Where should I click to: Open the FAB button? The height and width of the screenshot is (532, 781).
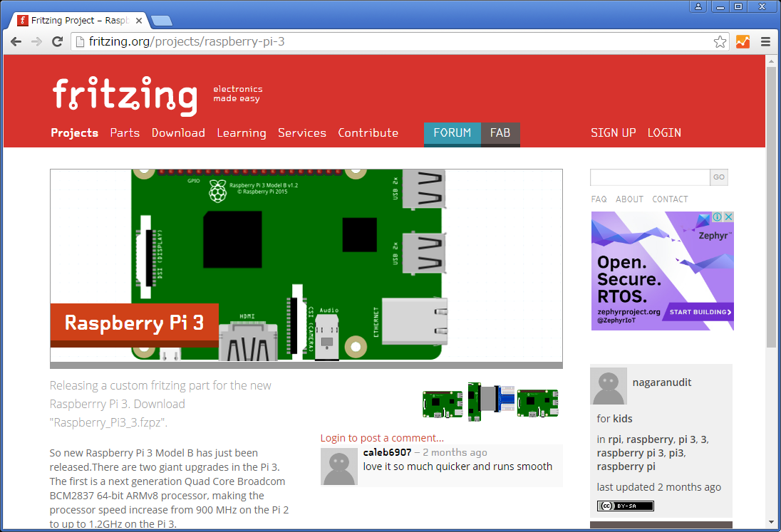tap(500, 134)
